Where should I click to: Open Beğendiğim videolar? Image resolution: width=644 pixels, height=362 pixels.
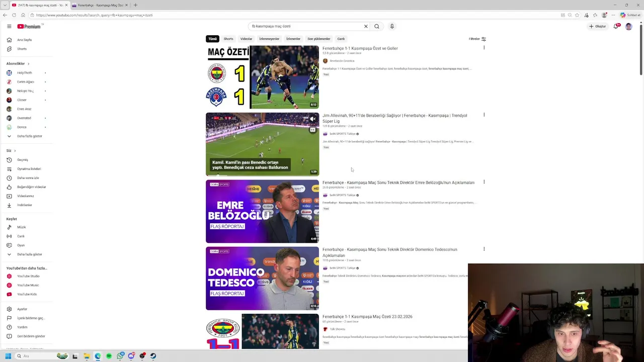click(31, 187)
